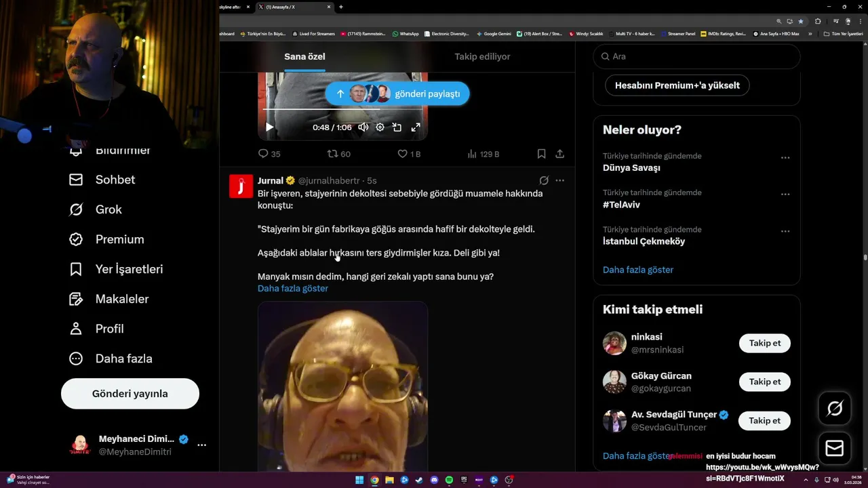The height and width of the screenshot is (488, 868).
Task: Open options for #TelAviv trend
Action: (785, 194)
